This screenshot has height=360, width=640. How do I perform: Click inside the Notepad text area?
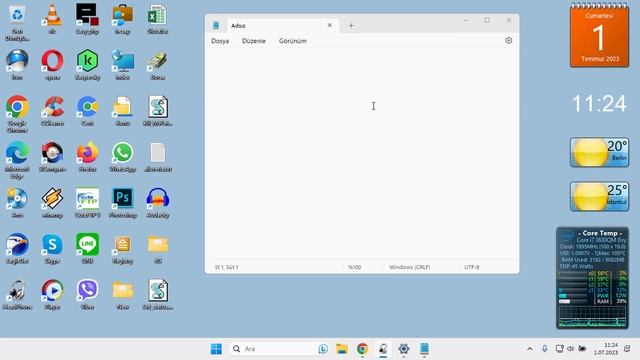(x=362, y=154)
